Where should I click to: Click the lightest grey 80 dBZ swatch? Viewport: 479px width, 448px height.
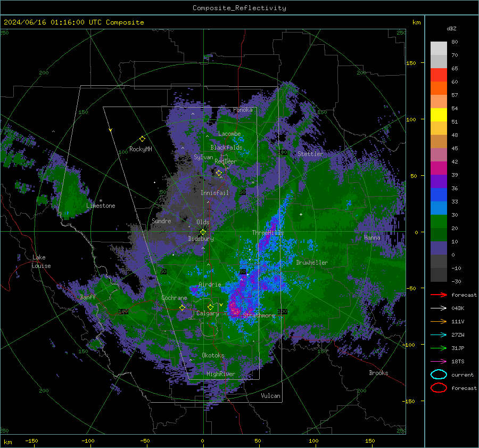(439, 48)
